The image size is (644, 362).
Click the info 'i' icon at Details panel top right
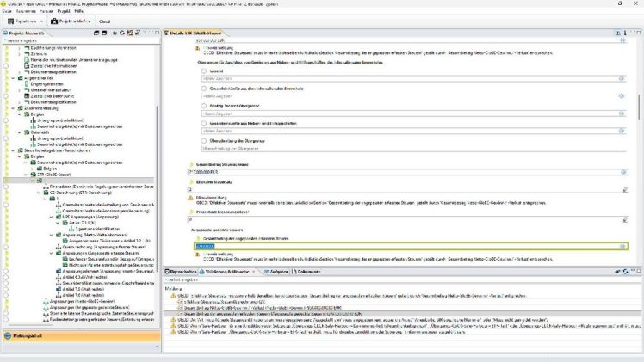[x=625, y=34]
